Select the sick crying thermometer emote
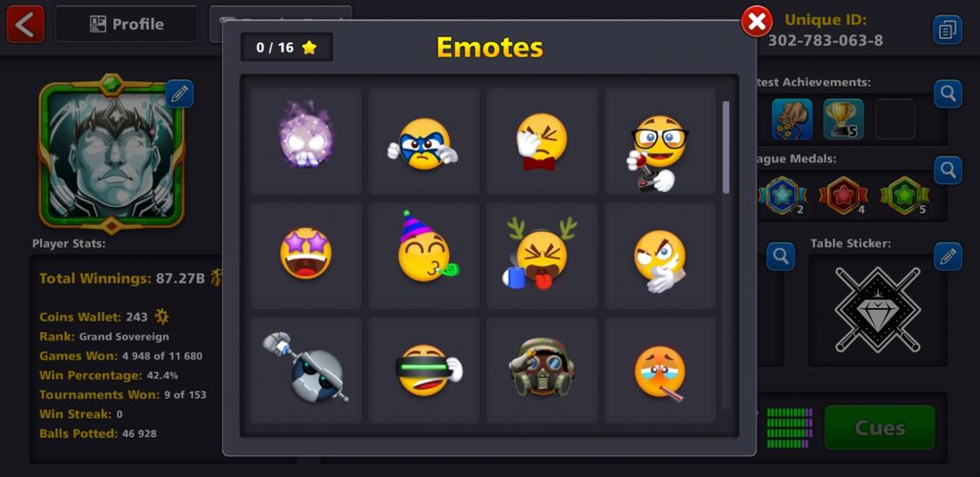The width and height of the screenshot is (980, 477). [x=660, y=370]
